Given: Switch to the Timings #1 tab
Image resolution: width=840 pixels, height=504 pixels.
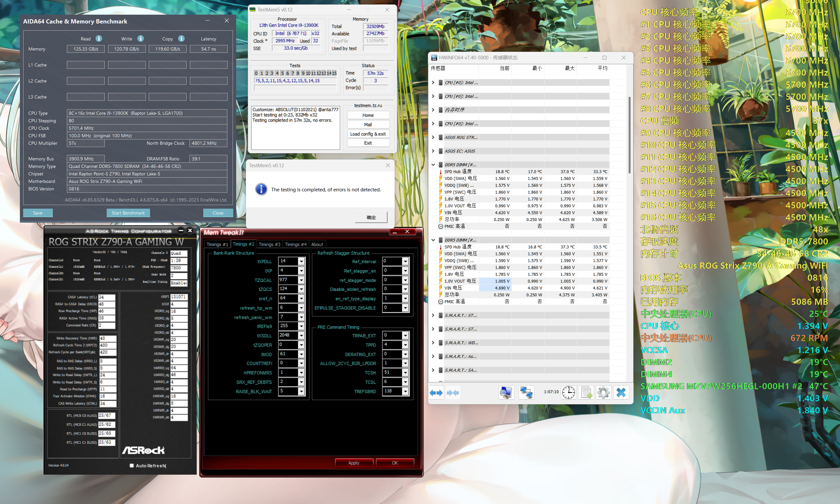Looking at the screenshot, I should tap(217, 244).
